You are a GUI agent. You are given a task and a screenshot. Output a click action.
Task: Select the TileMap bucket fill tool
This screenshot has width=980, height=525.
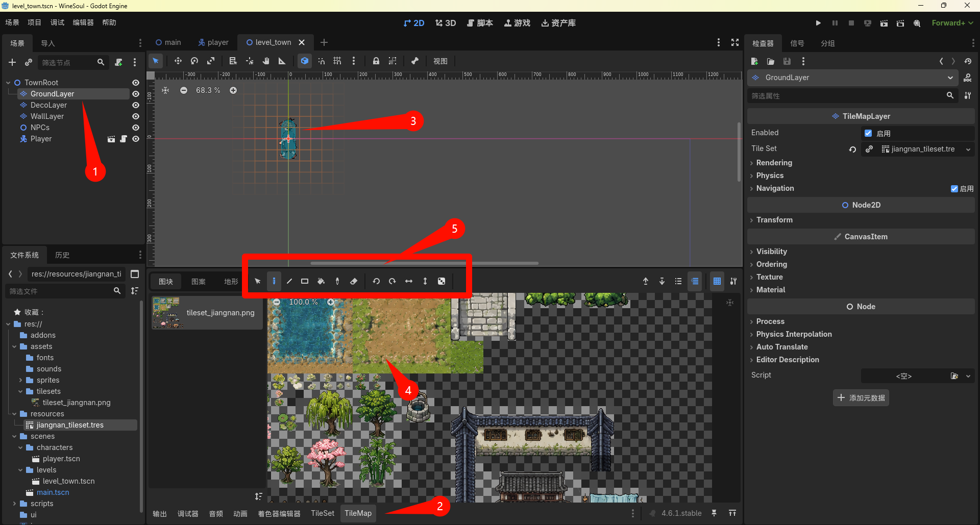(x=321, y=281)
